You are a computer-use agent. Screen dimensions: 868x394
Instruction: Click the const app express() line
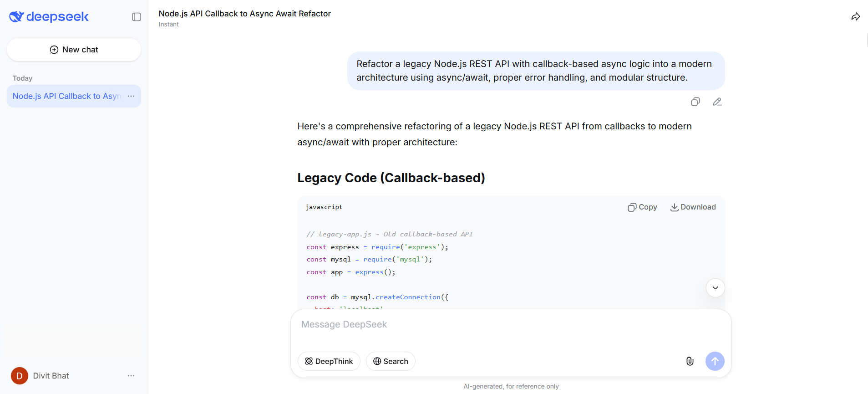(x=351, y=272)
